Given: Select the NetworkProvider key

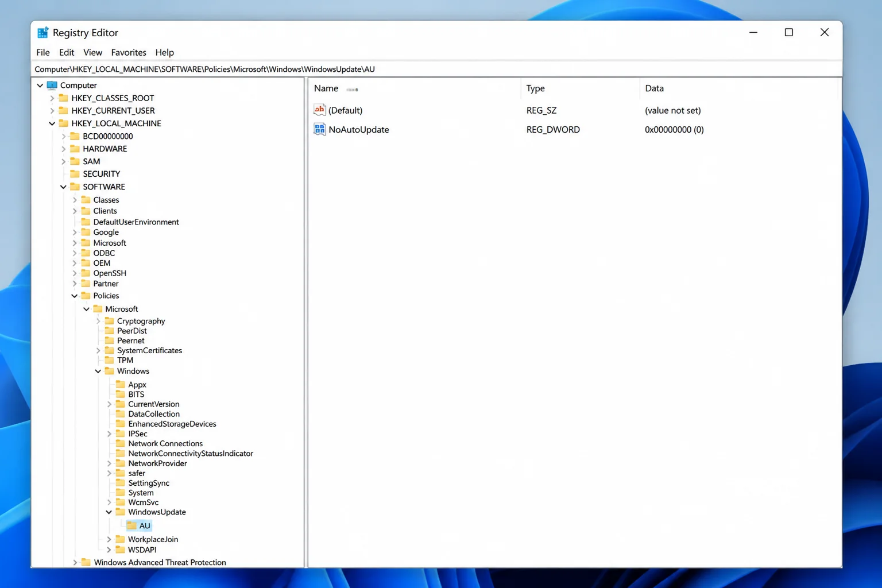Looking at the screenshot, I should pos(157,463).
